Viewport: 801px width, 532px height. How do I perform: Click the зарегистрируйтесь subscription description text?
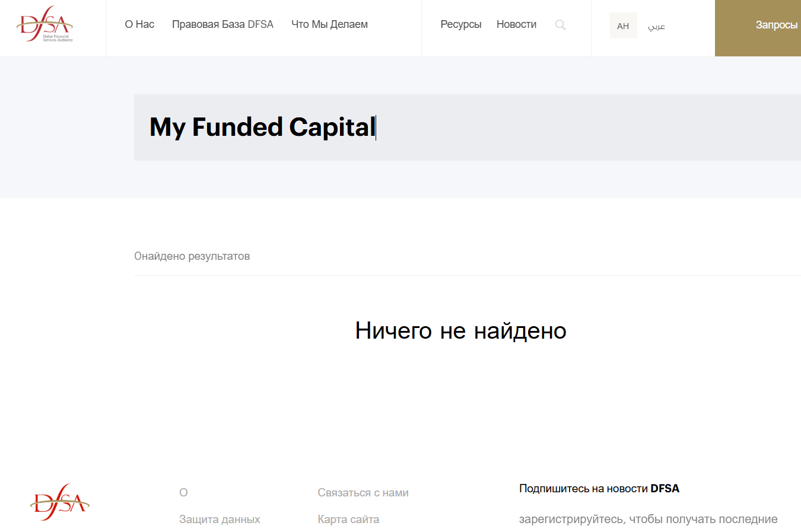648,519
